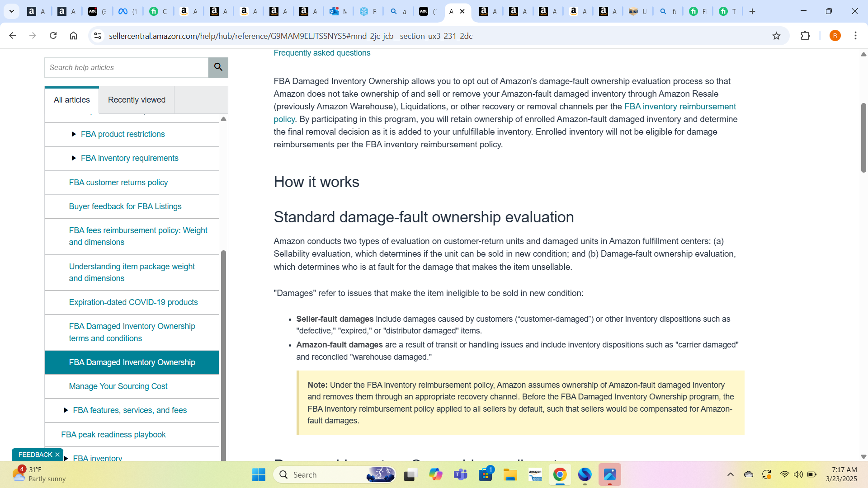Show hidden system tray icons

(x=730, y=474)
